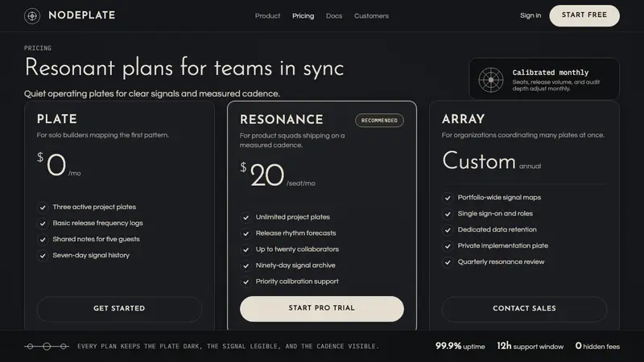
Task: Click check icon beside Priority calibration support
Action: (x=246, y=282)
